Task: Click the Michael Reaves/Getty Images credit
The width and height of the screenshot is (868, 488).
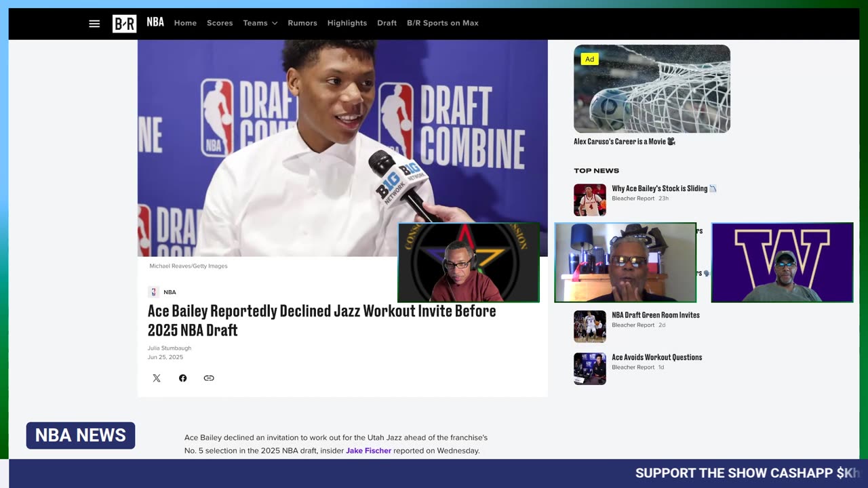Action: coord(189,266)
